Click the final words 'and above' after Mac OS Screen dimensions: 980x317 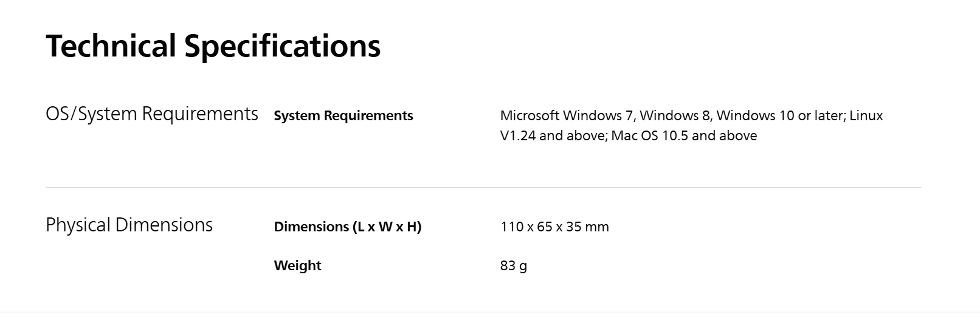click(725, 135)
